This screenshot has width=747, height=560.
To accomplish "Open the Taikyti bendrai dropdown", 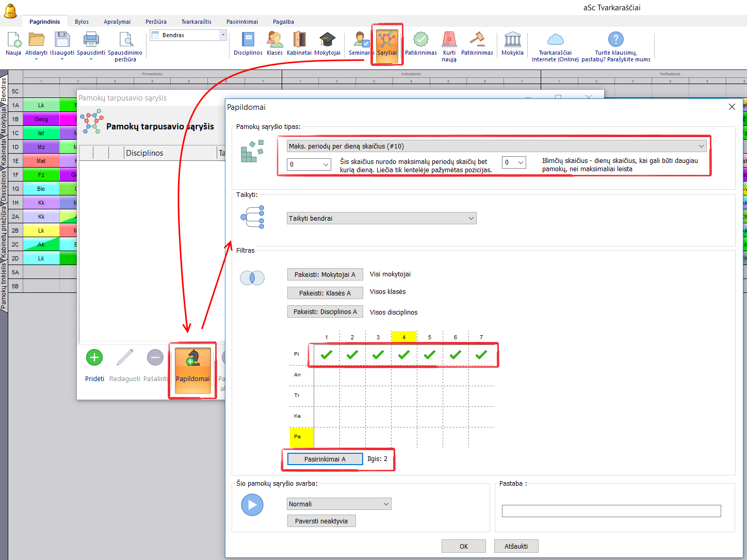I will 470,219.
